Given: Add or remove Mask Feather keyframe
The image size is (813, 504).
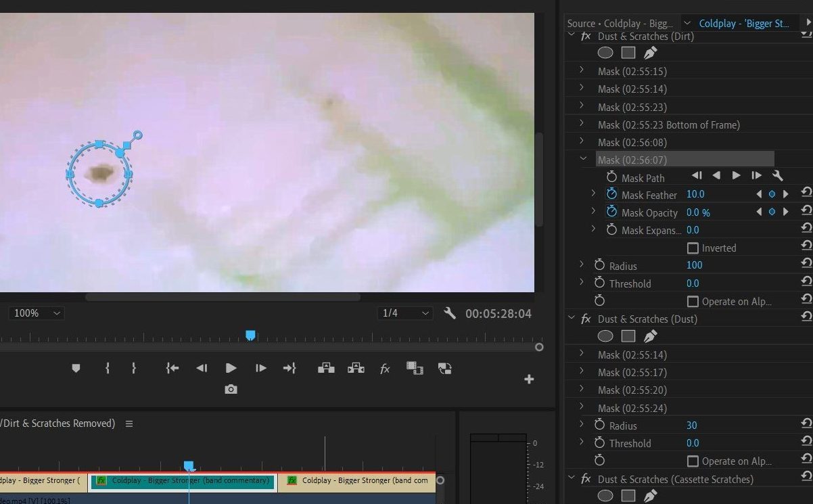Looking at the screenshot, I should click(772, 194).
